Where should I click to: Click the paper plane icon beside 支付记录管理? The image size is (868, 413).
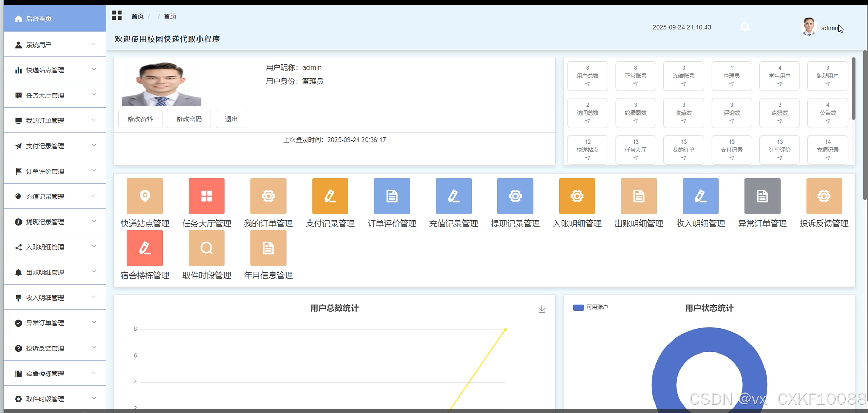coord(18,146)
